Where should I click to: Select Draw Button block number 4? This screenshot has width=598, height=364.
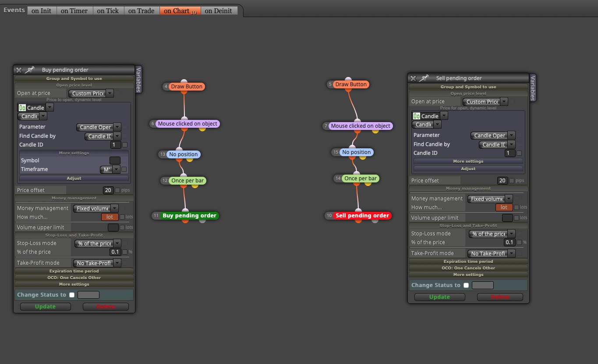pos(187,87)
